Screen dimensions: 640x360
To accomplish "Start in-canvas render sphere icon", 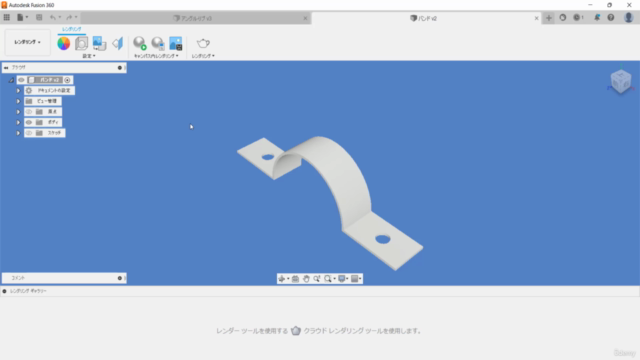I will [140, 43].
